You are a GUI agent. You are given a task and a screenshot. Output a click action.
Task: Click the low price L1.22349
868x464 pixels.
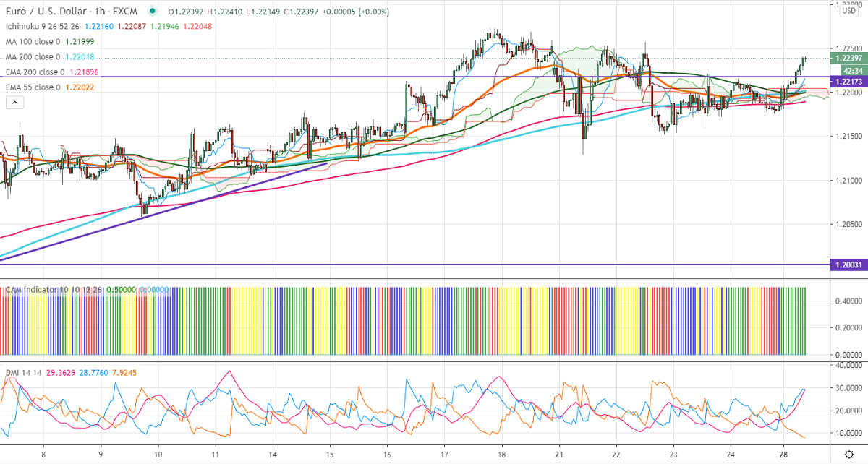[262, 12]
